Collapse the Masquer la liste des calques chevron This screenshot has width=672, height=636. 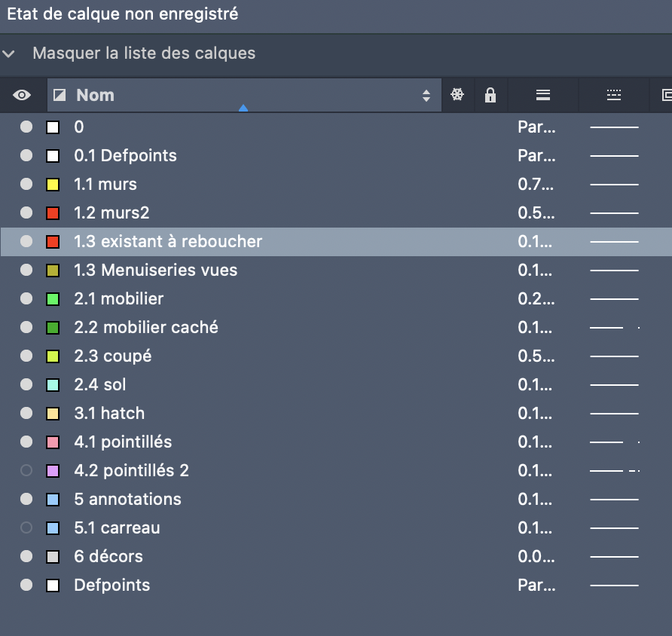tap(8, 54)
